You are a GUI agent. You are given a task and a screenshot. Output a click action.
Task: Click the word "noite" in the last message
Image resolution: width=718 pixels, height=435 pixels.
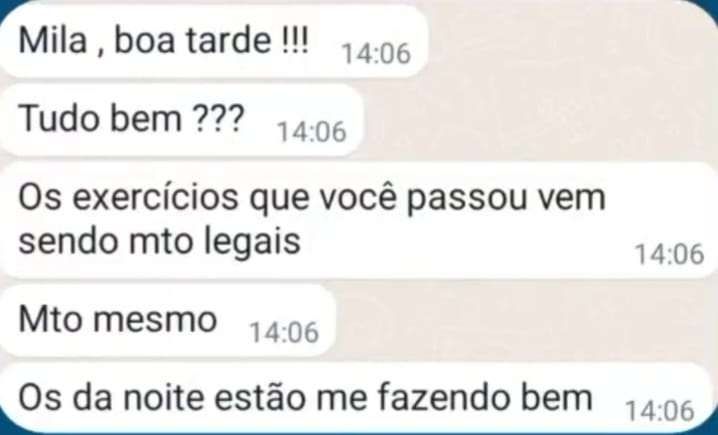164,397
